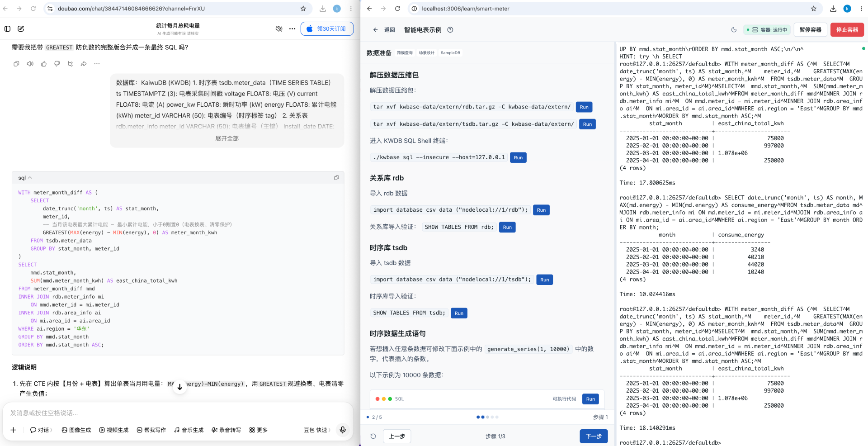Open more actions dots under the reply
The width and height of the screenshot is (868, 446).
point(97,64)
